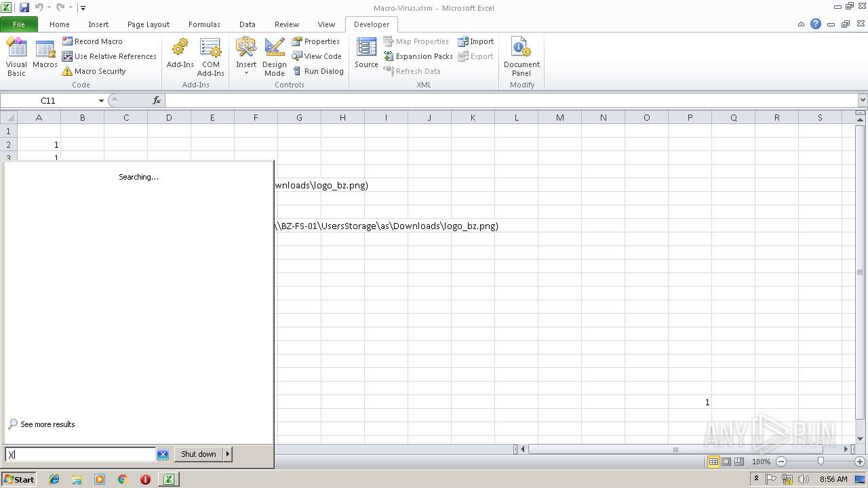Image resolution: width=868 pixels, height=488 pixels.
Task: Switch to the Home tab
Action: [x=60, y=24]
